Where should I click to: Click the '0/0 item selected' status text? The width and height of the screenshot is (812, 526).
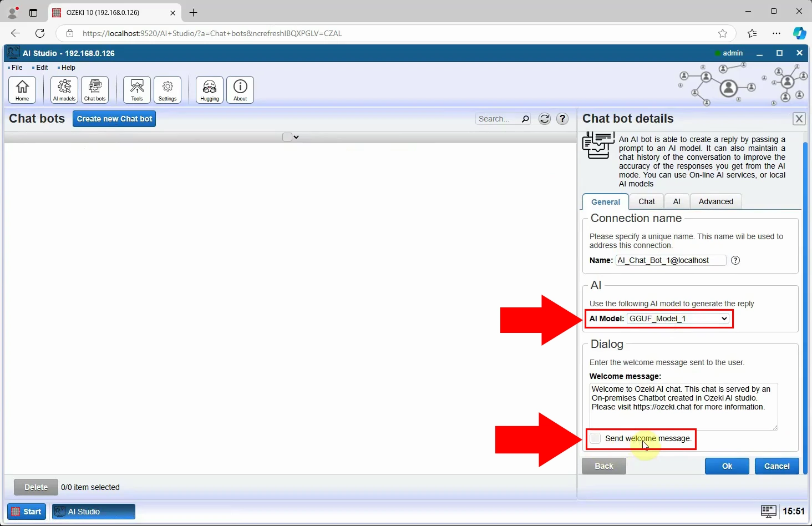(90, 487)
